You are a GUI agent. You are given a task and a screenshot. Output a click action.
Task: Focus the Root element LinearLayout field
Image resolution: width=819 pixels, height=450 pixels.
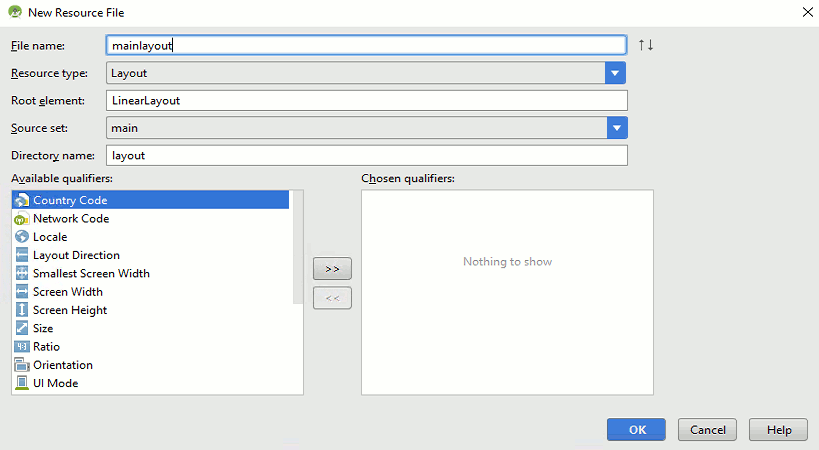click(x=367, y=101)
